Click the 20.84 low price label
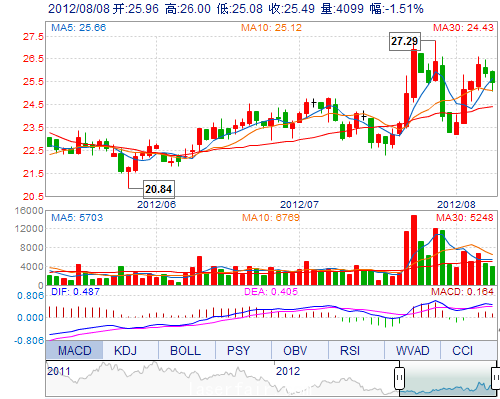The height and width of the screenshot is (399, 500). [x=159, y=189]
